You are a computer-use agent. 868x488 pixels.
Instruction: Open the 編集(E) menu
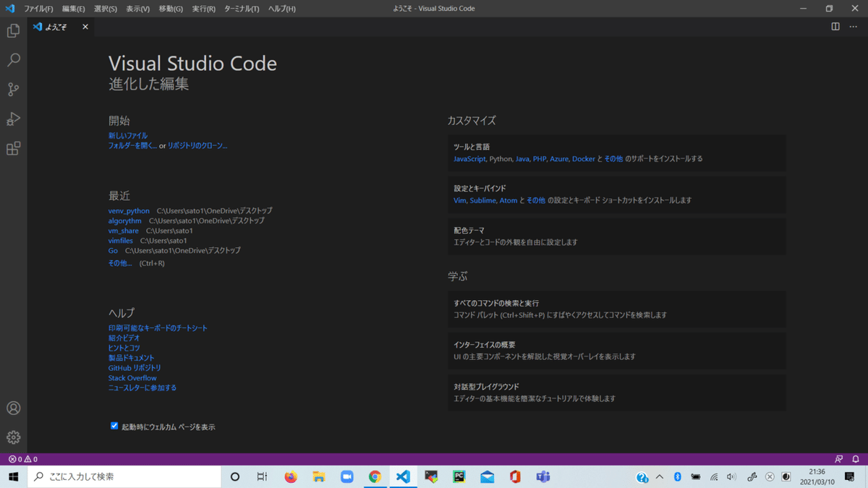click(73, 9)
